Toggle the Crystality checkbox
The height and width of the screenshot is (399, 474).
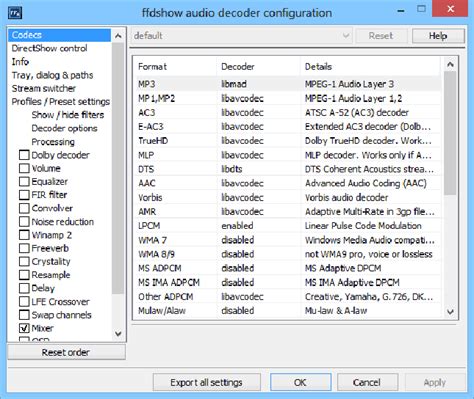[x=24, y=262]
